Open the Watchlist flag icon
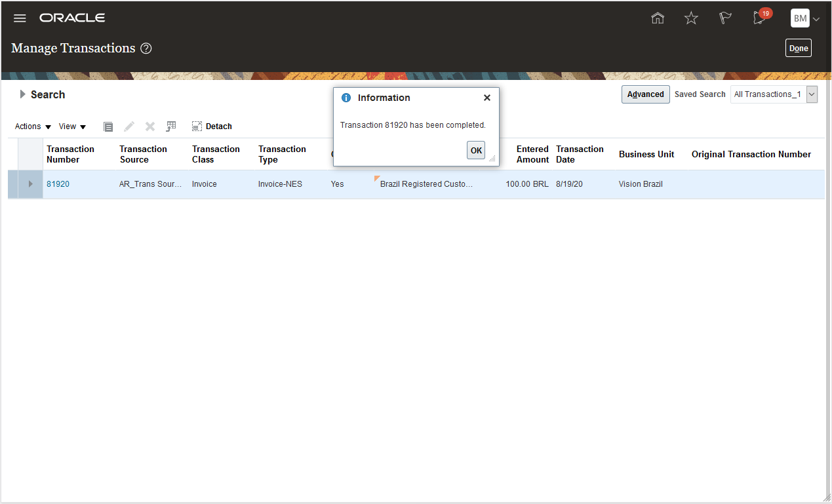This screenshot has height=504, width=832. click(725, 18)
